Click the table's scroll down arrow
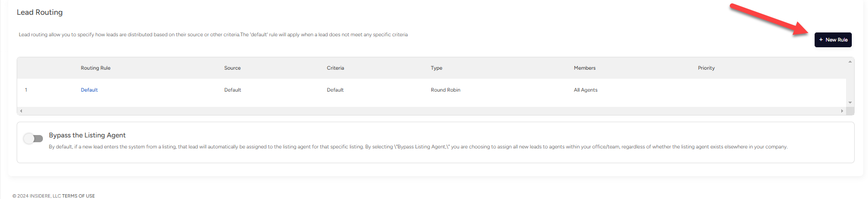Screen dimensions: 868x199 coord(850,103)
